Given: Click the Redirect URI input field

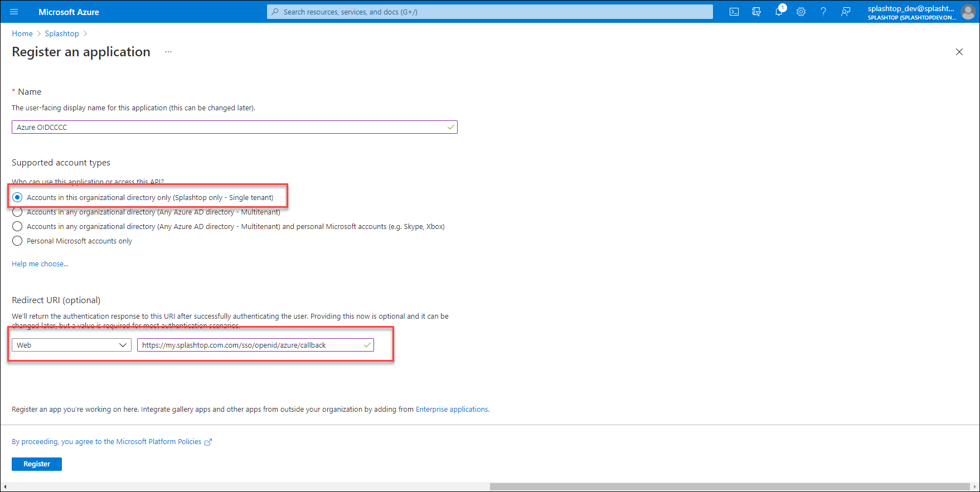Looking at the screenshot, I should [x=255, y=345].
